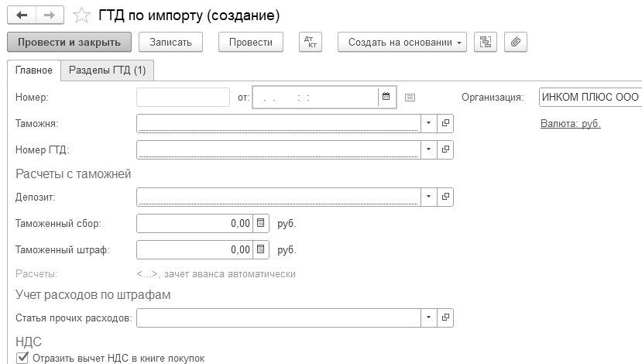Open attached files paperclip icon

click(515, 42)
